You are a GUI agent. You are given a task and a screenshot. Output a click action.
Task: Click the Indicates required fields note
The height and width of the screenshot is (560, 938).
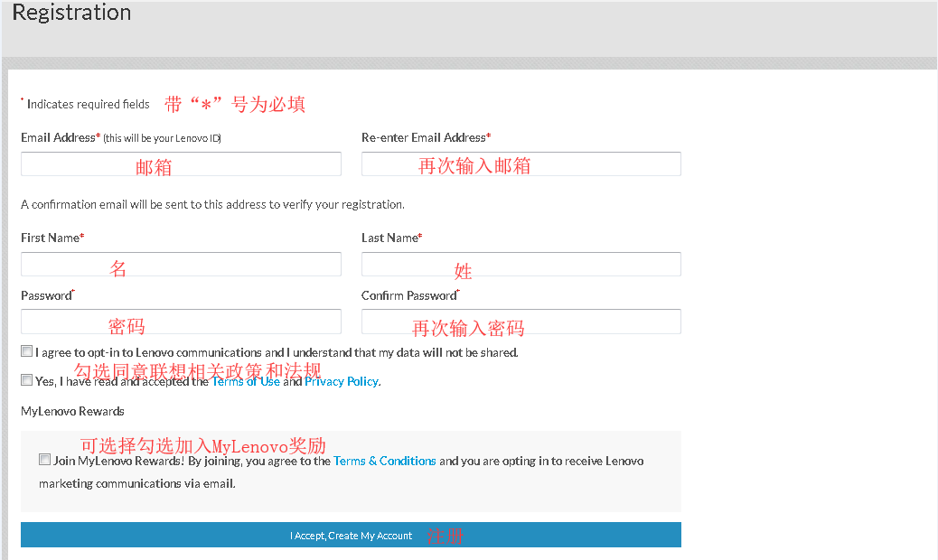[x=88, y=104]
